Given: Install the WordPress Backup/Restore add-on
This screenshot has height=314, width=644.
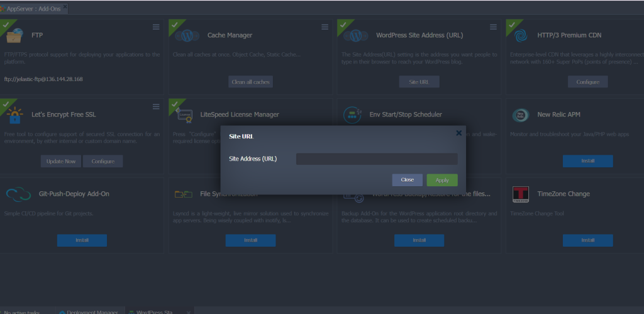Looking at the screenshot, I should click(x=419, y=240).
